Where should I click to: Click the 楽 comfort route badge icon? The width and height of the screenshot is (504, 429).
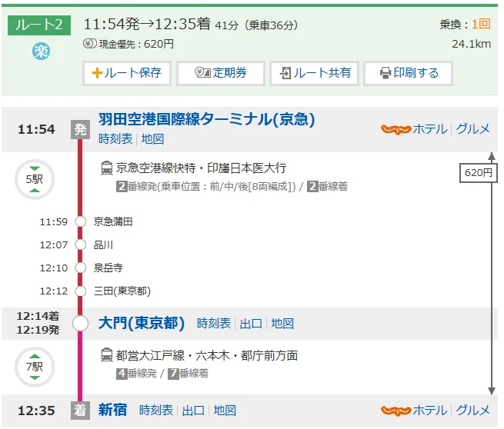pos(41,52)
